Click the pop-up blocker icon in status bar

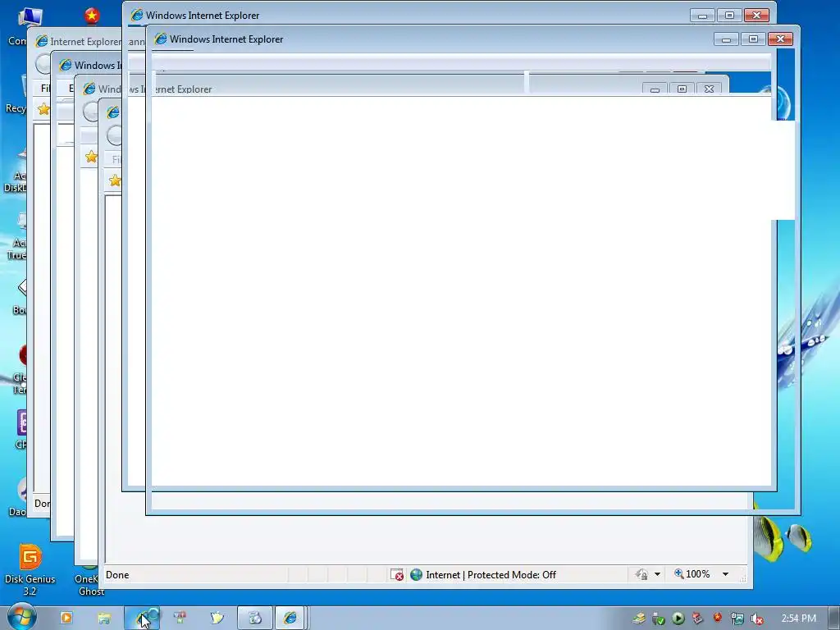click(x=397, y=575)
